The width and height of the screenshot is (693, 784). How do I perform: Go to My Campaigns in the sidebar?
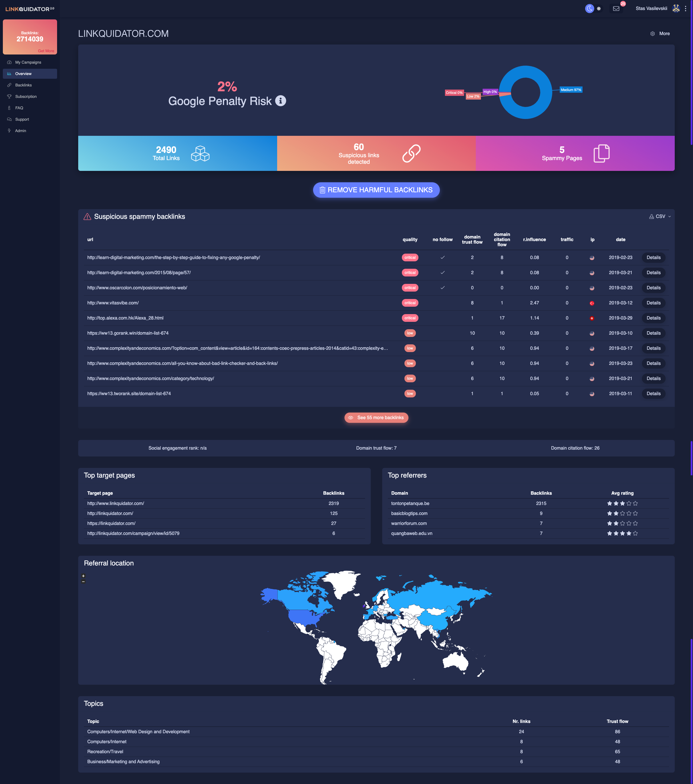(28, 62)
